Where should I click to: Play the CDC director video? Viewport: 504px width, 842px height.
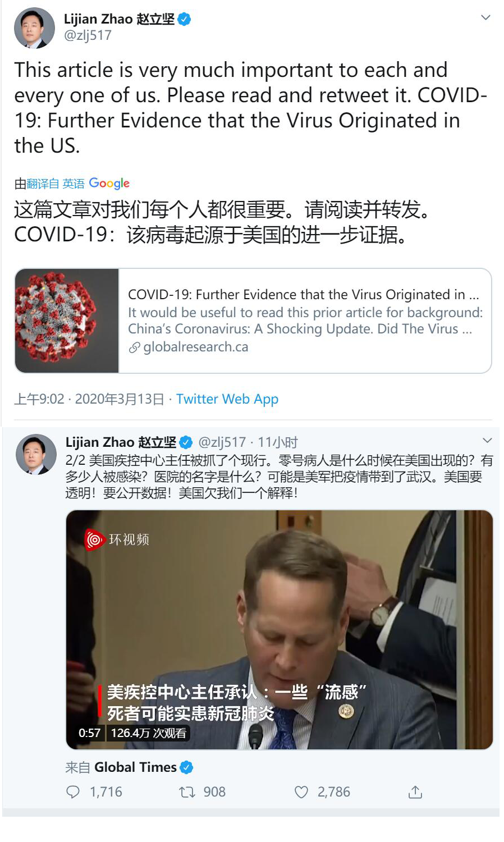click(x=280, y=630)
